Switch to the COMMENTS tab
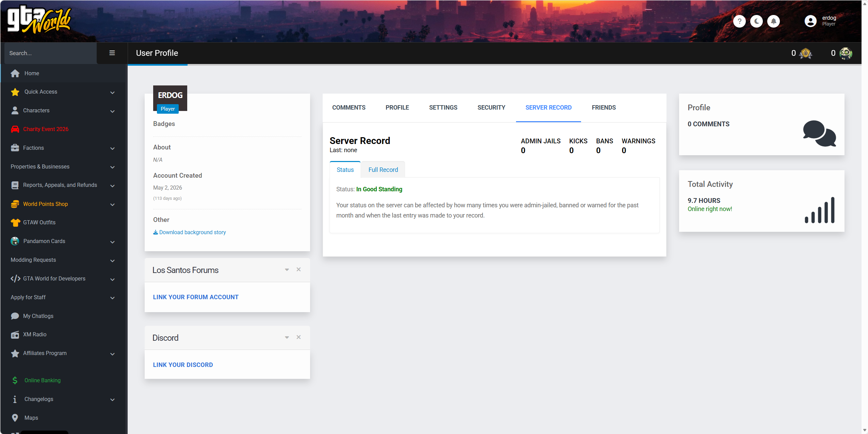 click(349, 108)
